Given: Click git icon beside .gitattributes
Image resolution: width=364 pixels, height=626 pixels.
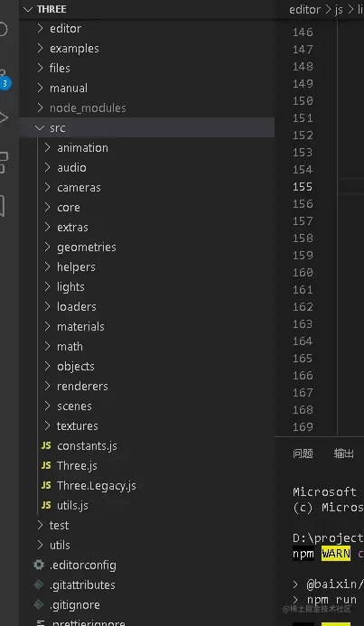Looking at the screenshot, I should pyautogui.click(x=39, y=584).
